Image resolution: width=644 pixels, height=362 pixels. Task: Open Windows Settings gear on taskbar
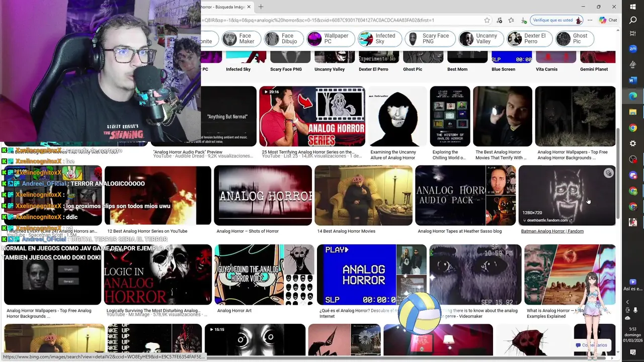click(633, 143)
